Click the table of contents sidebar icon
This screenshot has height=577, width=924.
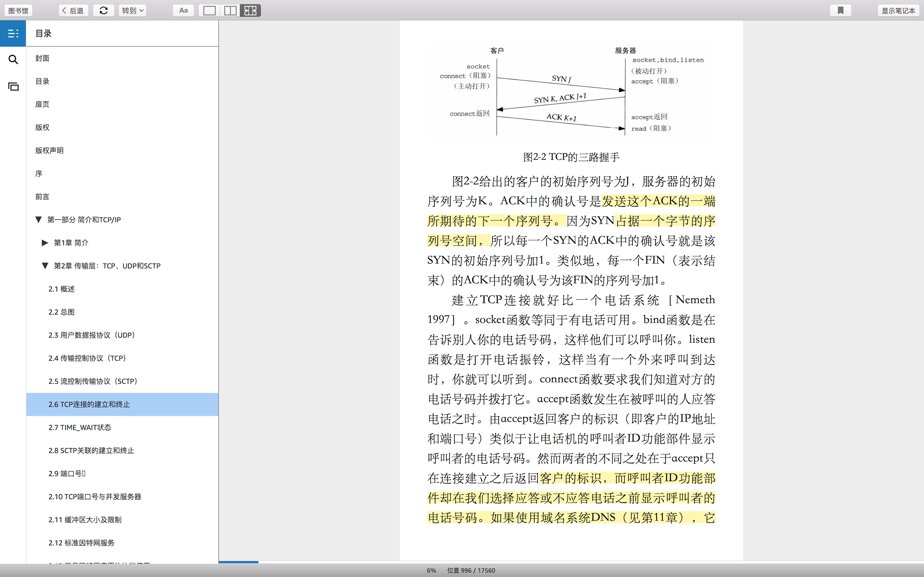(13, 34)
